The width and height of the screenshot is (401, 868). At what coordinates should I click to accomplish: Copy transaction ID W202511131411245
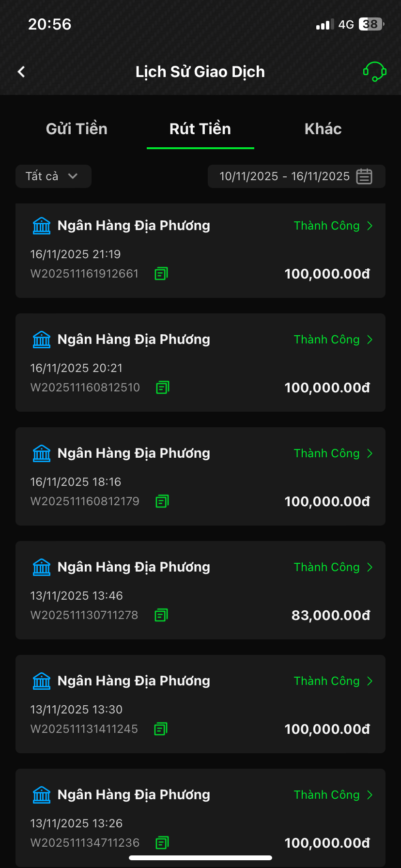pos(160,729)
